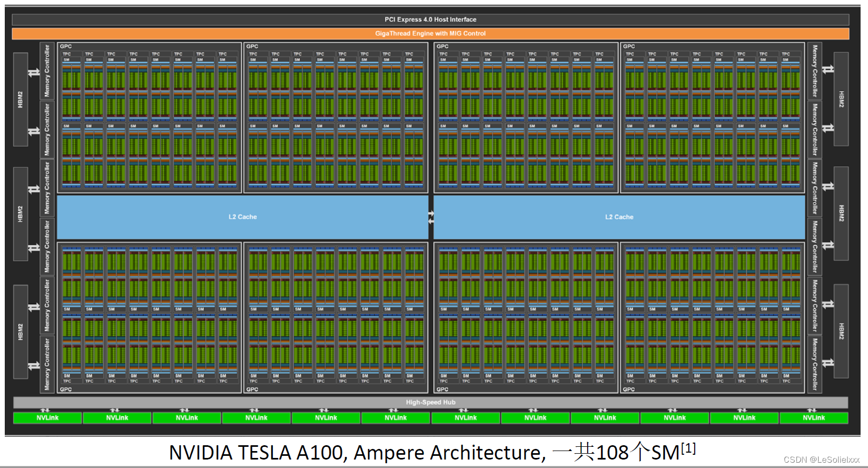Click the superscript [1] reference in the caption
This screenshot has width=868, height=468.
click(x=688, y=448)
